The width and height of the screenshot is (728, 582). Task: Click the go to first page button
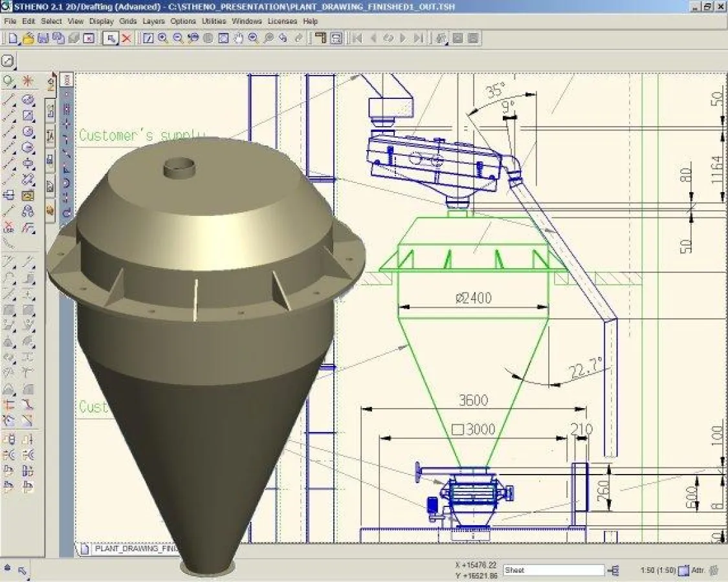357,38
